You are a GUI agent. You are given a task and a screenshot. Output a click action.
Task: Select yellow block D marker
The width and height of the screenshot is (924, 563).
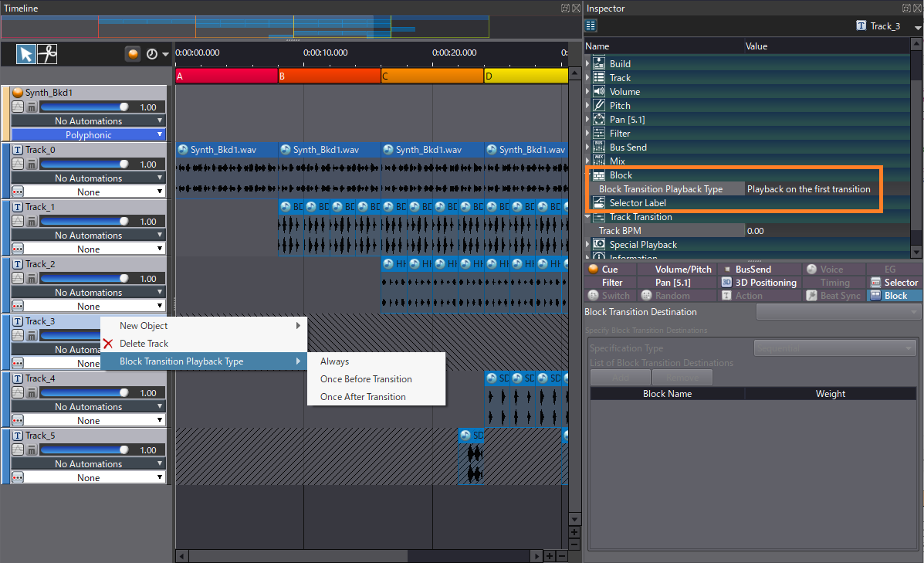pos(526,76)
